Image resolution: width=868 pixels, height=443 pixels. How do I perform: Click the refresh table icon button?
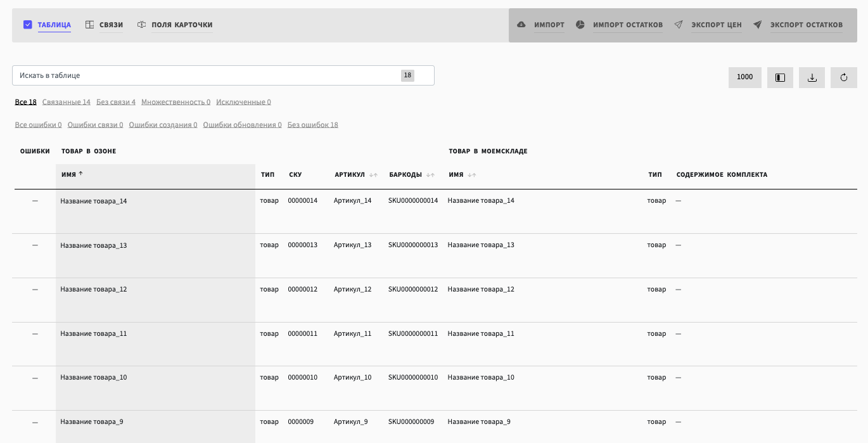[843, 77]
